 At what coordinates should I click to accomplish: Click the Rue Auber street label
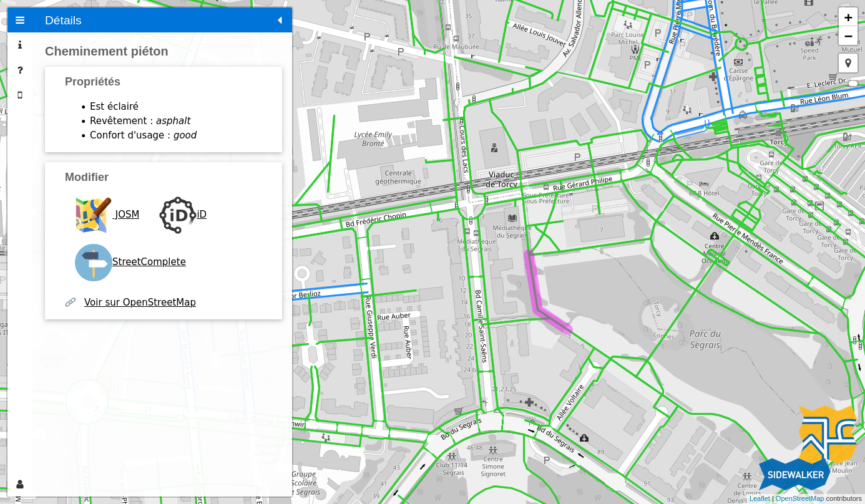coord(394,316)
